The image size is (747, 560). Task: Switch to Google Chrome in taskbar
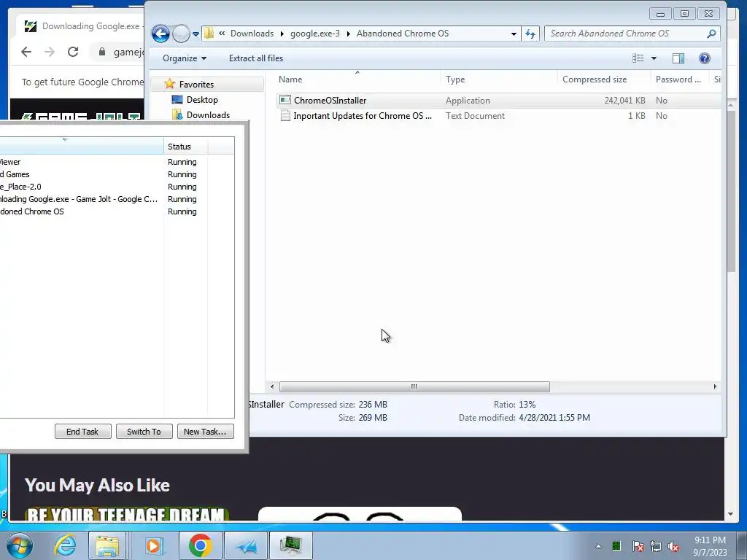pyautogui.click(x=201, y=545)
